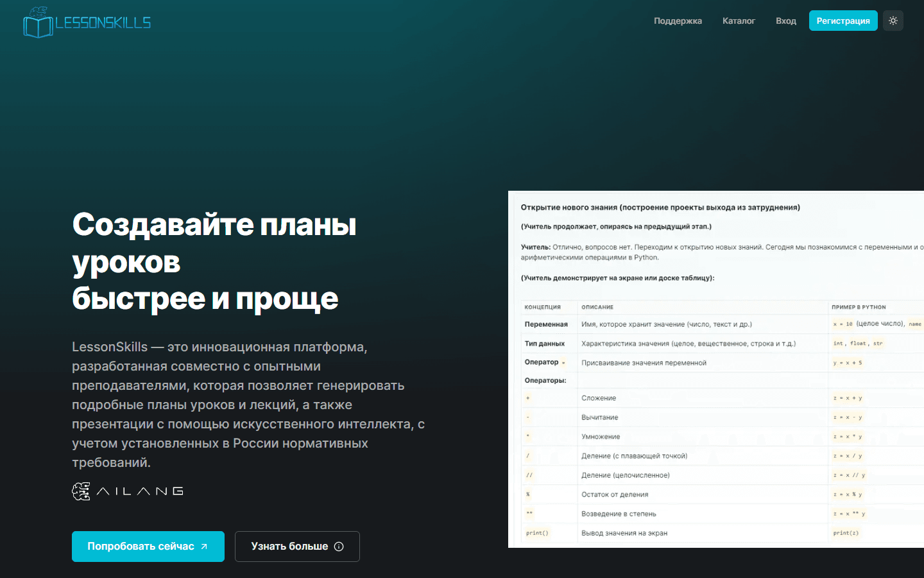The width and height of the screenshot is (924, 578).
Task: Click the "КОНЦЕПЦИЯ" column header
Action: click(x=543, y=307)
